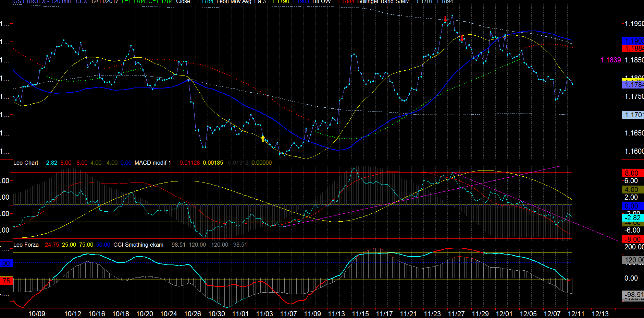Screen dimensions: 644x318
Task: Click the olive 4.00 tag on Leo Chart axis
Action: (633, 190)
